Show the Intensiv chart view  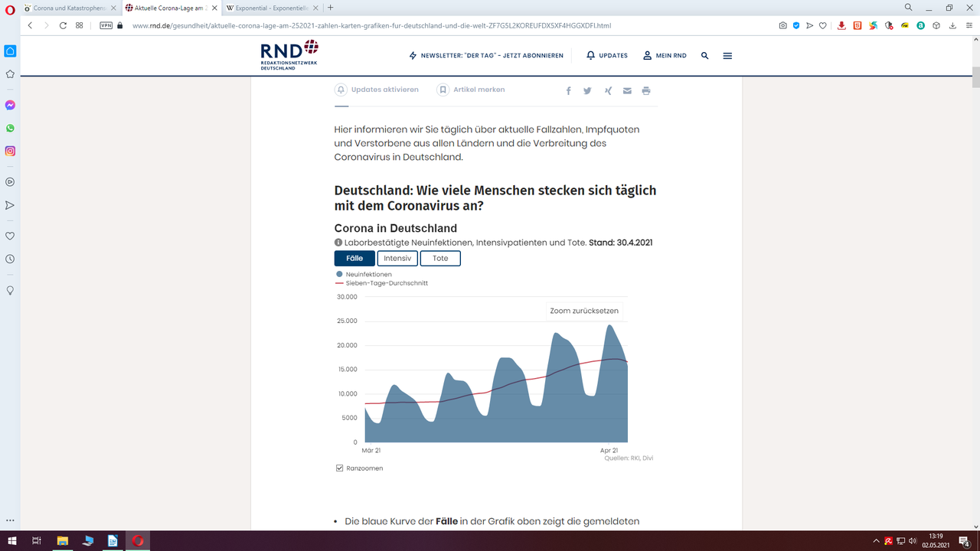397,259
